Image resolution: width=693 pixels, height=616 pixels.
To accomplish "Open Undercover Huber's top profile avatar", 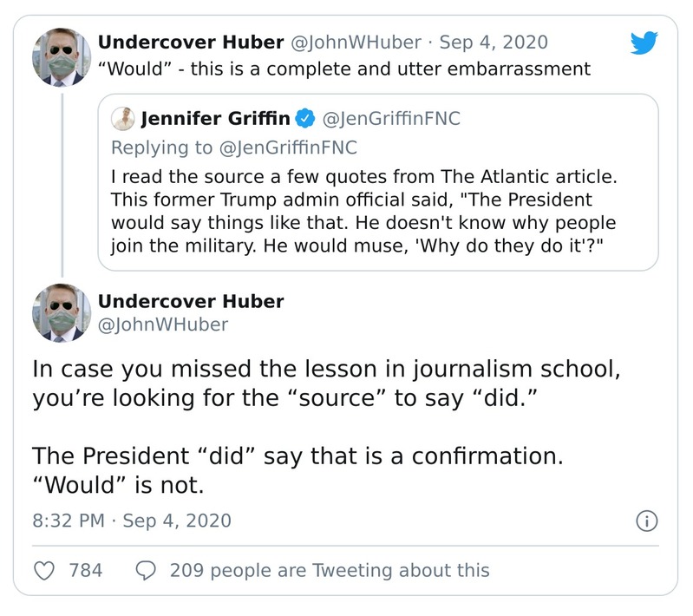I will pos(62,57).
